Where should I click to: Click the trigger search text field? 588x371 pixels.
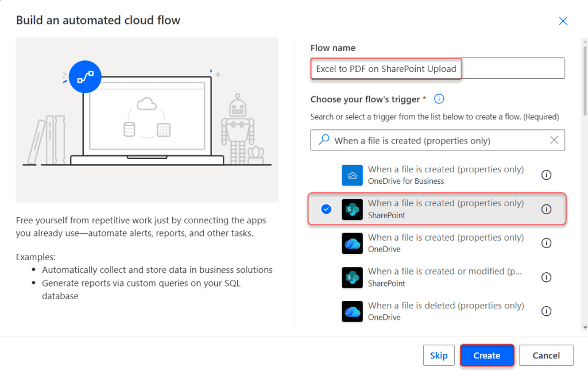point(437,140)
